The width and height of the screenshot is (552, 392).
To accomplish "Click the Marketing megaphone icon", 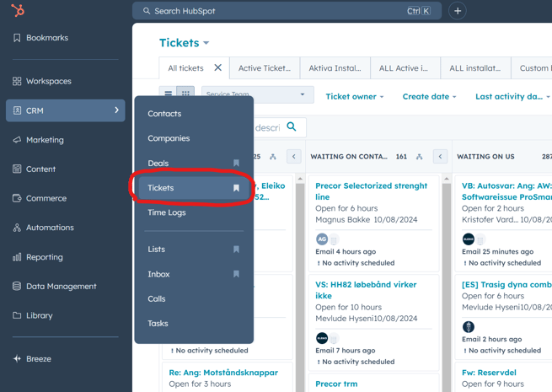I will point(17,140).
